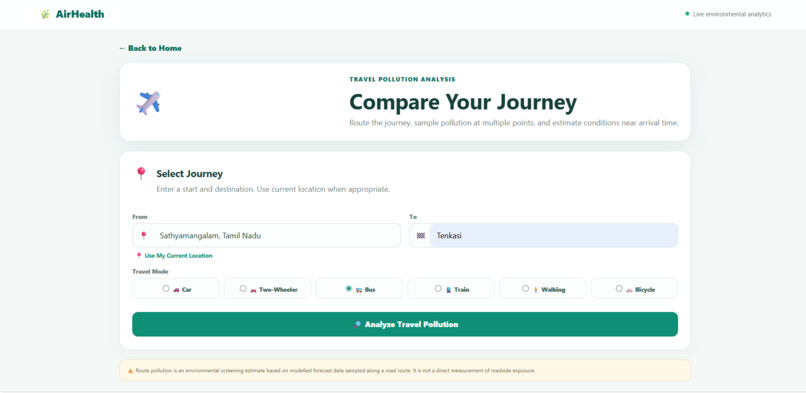Click the Use My Current Location link
The height and width of the screenshot is (393, 806).
point(178,255)
